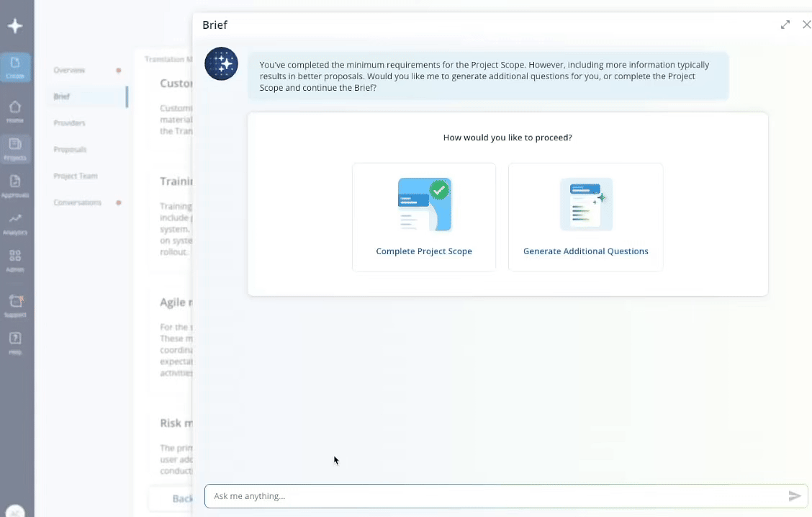Choose Generate Additional Questions option
Image resolution: width=812 pixels, height=517 pixels.
585,217
